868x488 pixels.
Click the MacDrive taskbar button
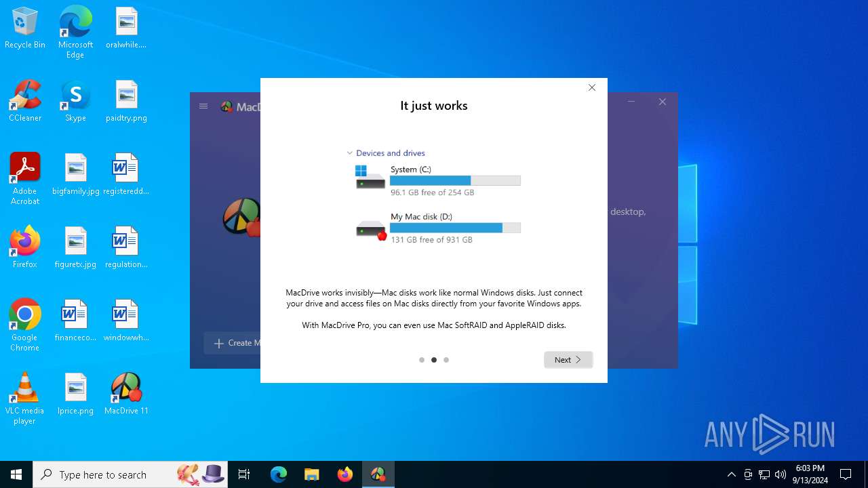click(x=378, y=474)
